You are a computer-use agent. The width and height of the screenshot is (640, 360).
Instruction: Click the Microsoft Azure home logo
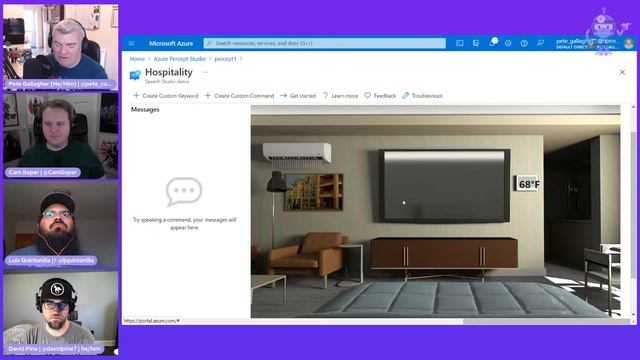[x=171, y=43]
